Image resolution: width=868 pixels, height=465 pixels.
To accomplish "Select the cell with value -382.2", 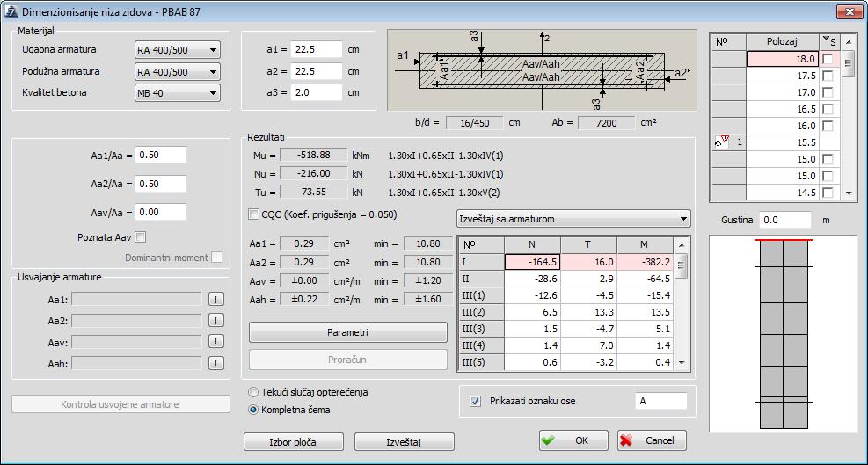I will click(646, 262).
